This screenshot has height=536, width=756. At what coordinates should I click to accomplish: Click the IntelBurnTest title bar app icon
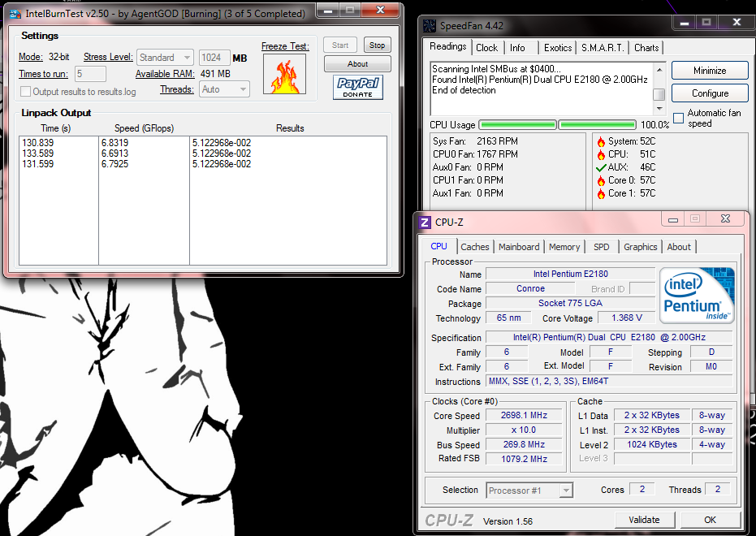click(x=15, y=14)
